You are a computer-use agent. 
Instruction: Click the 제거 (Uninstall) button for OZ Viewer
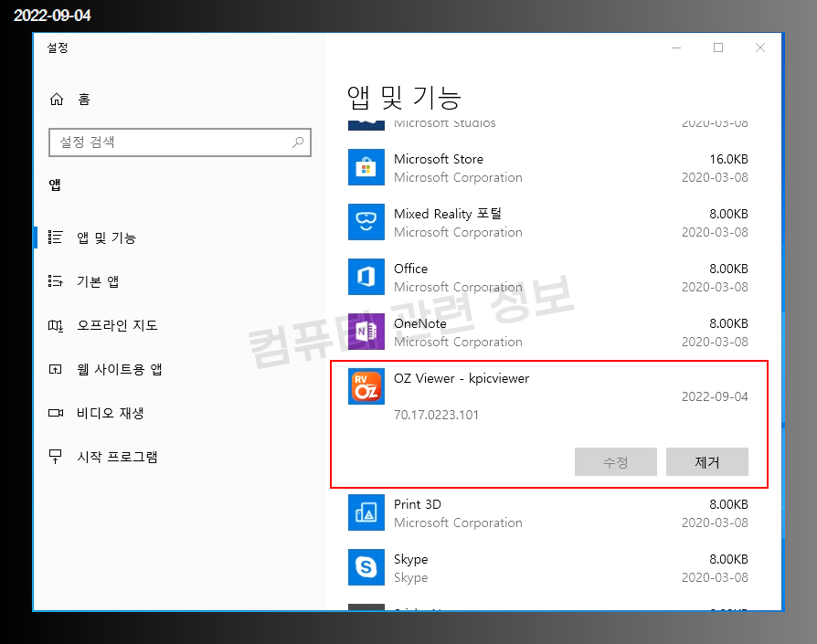click(707, 462)
